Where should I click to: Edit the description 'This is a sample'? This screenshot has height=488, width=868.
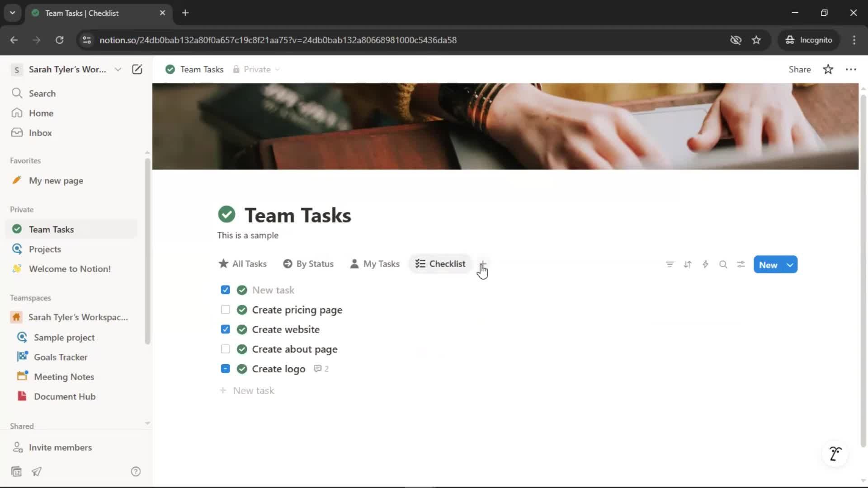point(248,235)
